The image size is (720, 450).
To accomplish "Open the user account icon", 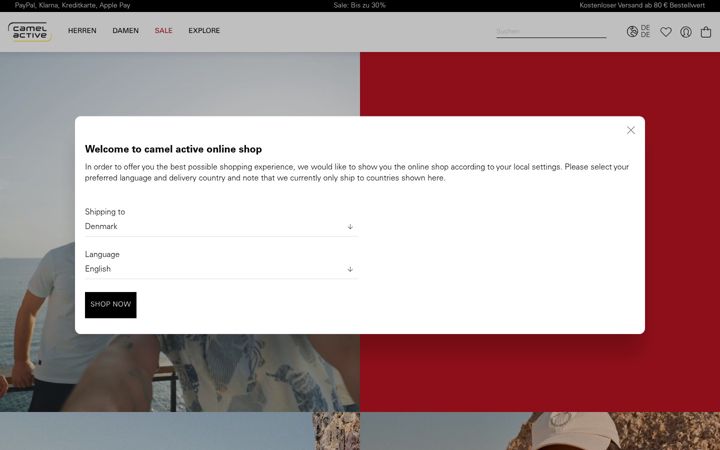I will click(x=686, y=32).
